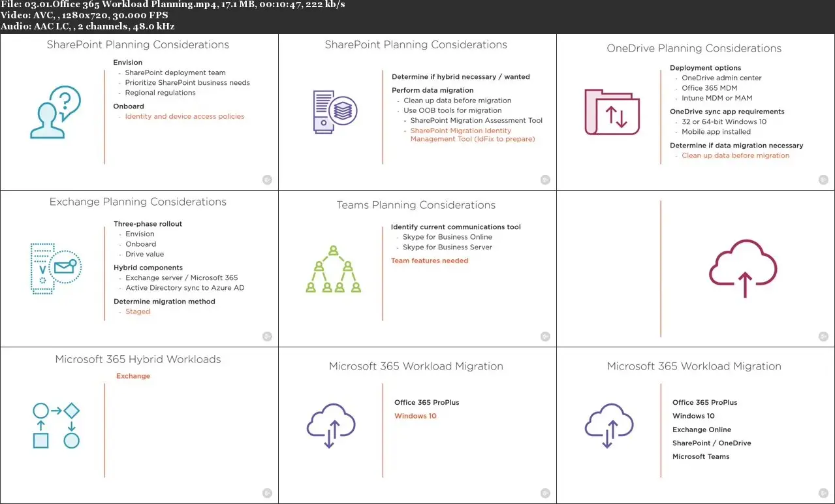Click the maroon cloud upload icon

point(743,269)
